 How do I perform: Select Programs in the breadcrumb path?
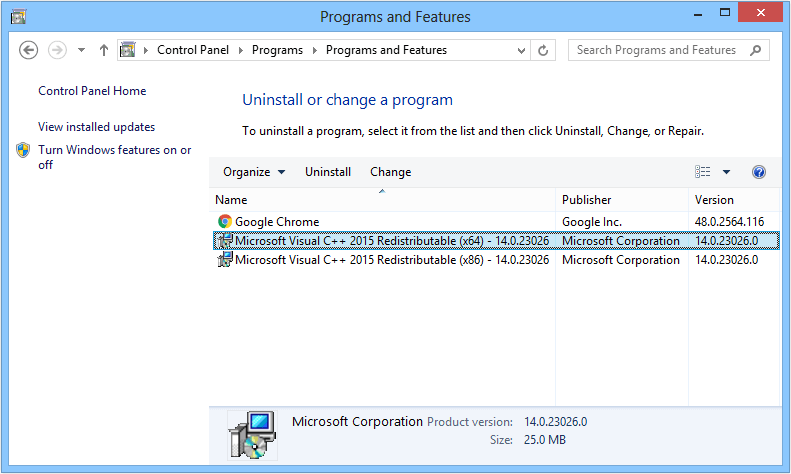[x=277, y=50]
